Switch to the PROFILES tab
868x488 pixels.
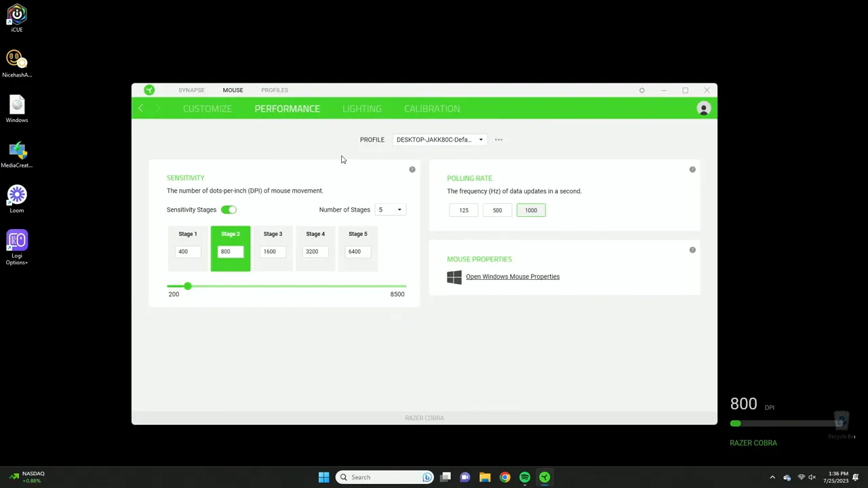click(274, 89)
